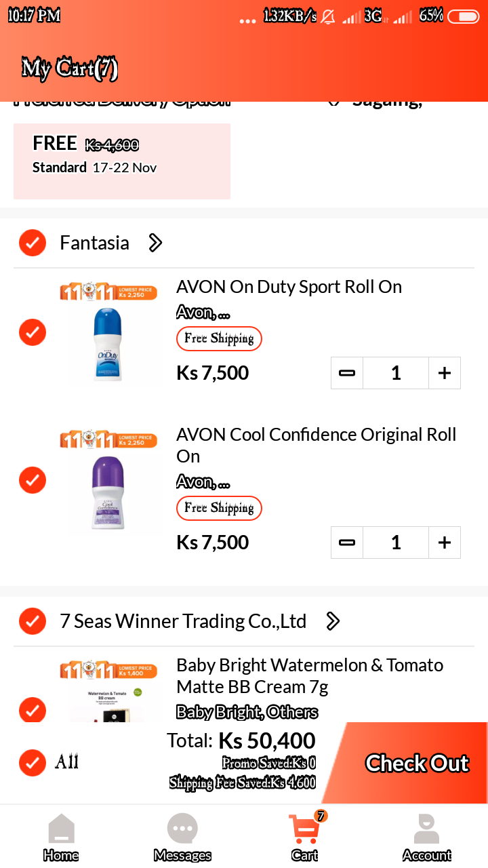Deselect AVON On Duty Sport Roll On item
The height and width of the screenshot is (868, 488).
click(33, 332)
